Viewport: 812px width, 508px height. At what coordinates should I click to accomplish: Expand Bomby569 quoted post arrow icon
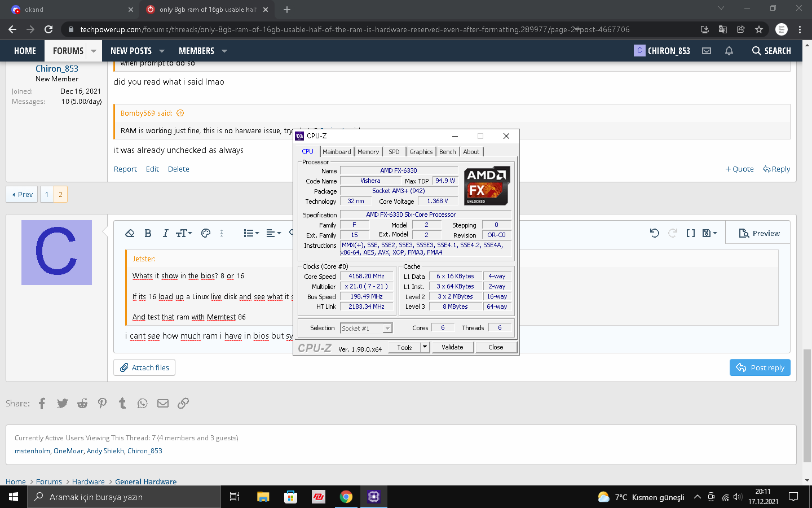[180, 113]
